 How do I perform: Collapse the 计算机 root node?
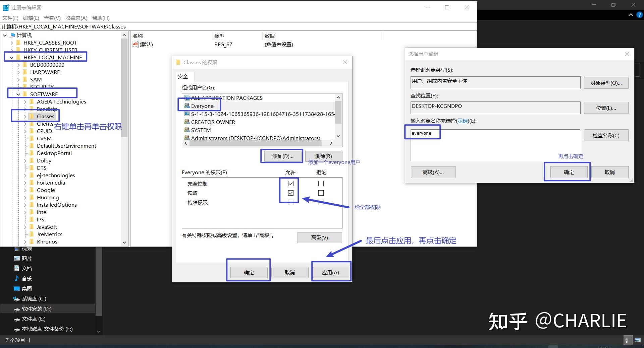[5, 35]
